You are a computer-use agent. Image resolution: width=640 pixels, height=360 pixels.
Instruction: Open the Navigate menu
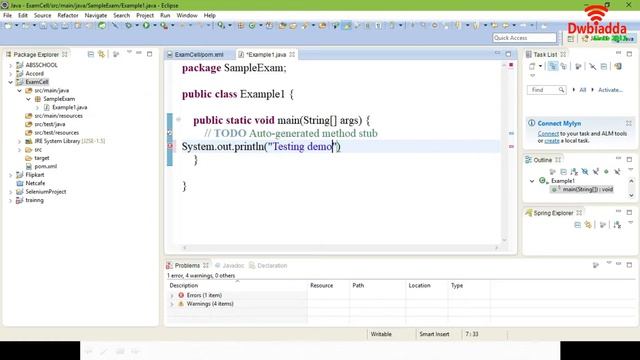[x=96, y=15]
